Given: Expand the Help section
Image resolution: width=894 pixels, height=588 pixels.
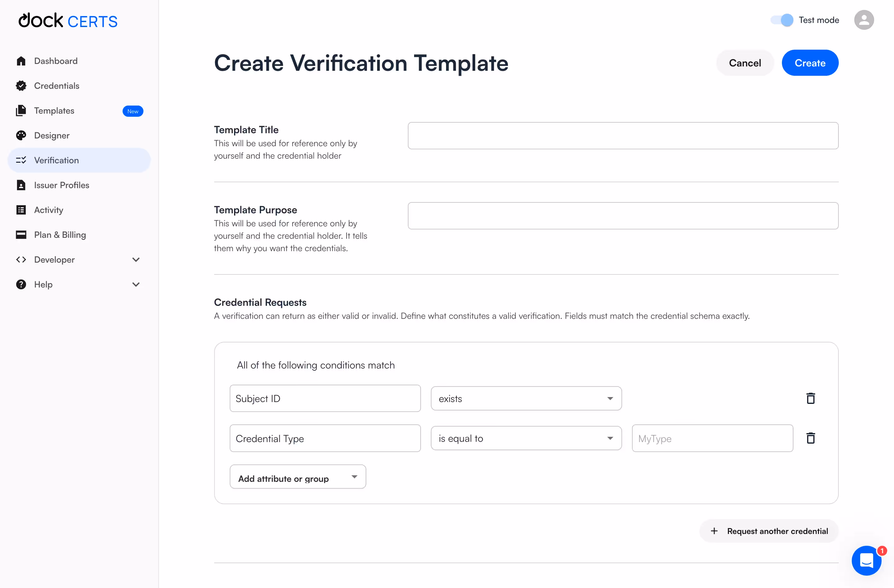Looking at the screenshot, I should pos(136,284).
